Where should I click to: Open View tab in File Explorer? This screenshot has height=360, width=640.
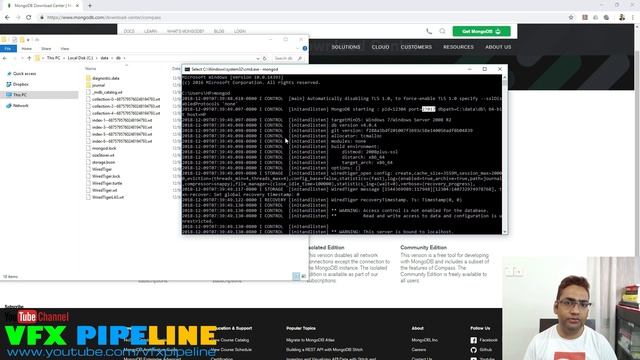(x=64, y=49)
